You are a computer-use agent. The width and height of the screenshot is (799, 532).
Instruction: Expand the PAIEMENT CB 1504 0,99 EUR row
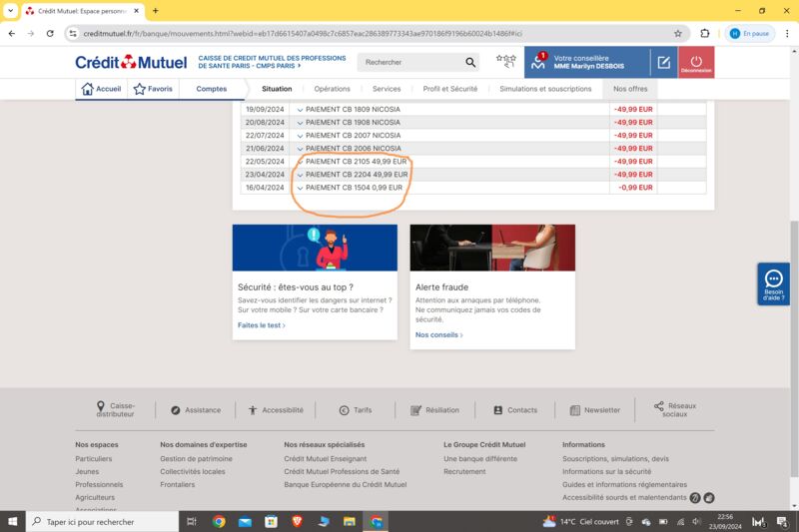(x=300, y=188)
